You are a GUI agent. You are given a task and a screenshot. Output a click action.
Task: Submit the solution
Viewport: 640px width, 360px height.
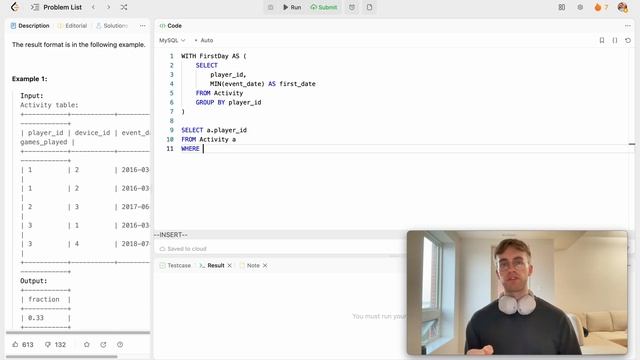click(324, 7)
